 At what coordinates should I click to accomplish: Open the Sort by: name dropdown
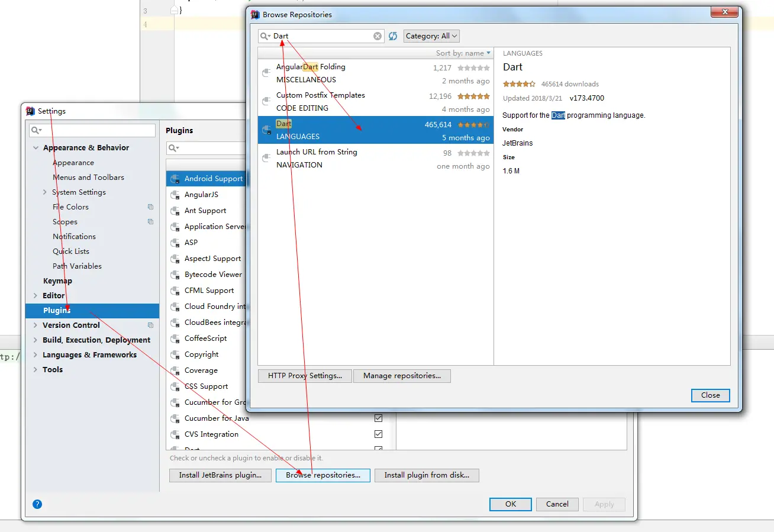click(x=463, y=53)
